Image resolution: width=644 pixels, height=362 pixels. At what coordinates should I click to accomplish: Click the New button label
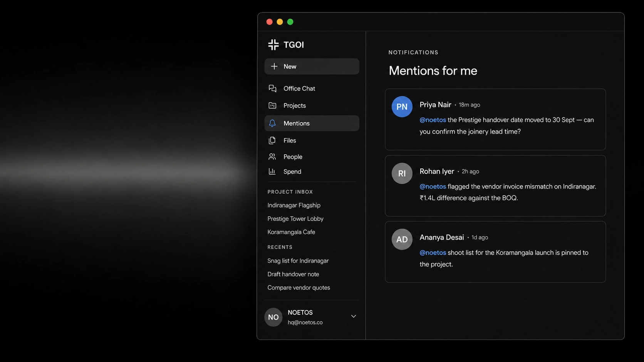(290, 67)
